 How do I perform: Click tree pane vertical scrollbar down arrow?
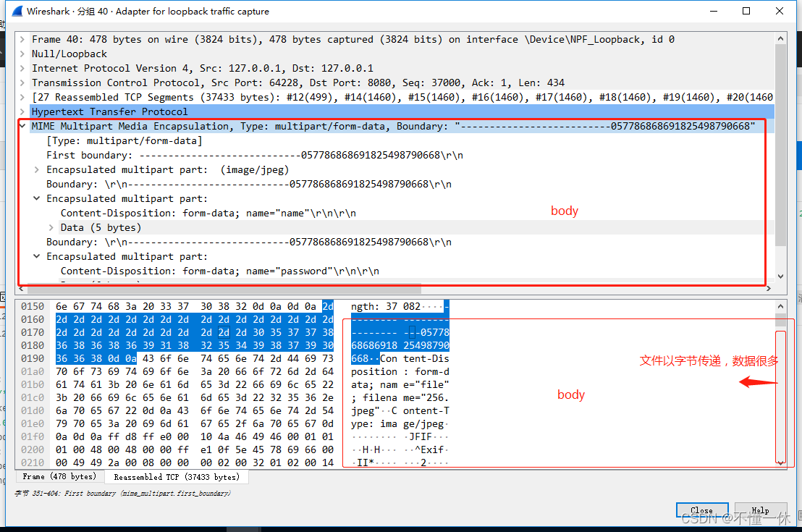point(780,276)
